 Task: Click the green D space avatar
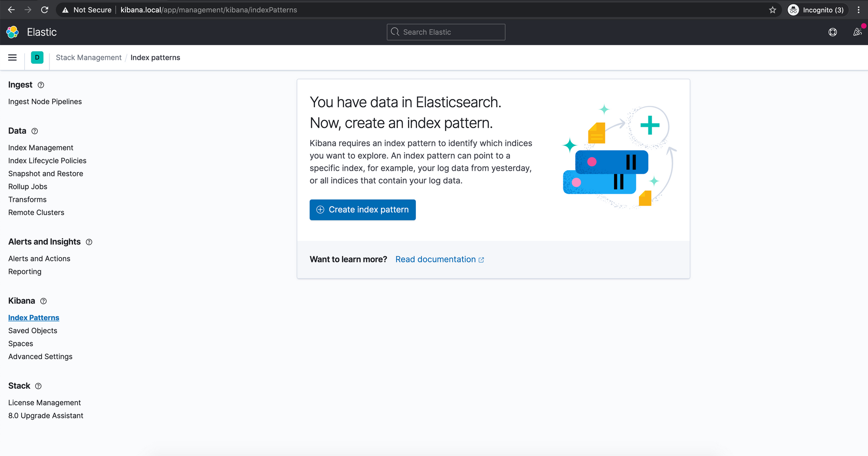[37, 57]
